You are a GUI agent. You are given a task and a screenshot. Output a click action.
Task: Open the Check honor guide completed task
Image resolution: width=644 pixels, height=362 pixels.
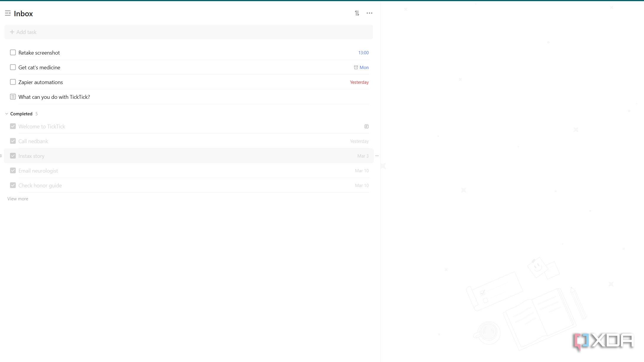point(40,185)
